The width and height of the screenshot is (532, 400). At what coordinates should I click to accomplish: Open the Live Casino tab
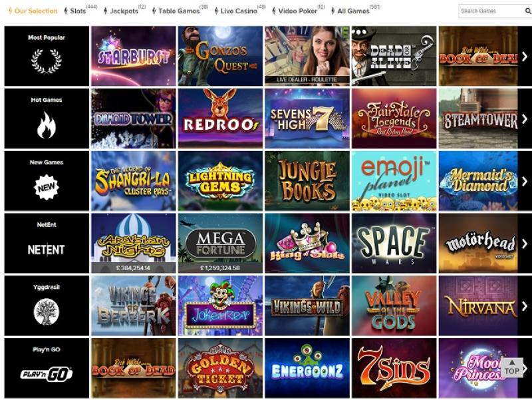pyautogui.click(x=239, y=11)
